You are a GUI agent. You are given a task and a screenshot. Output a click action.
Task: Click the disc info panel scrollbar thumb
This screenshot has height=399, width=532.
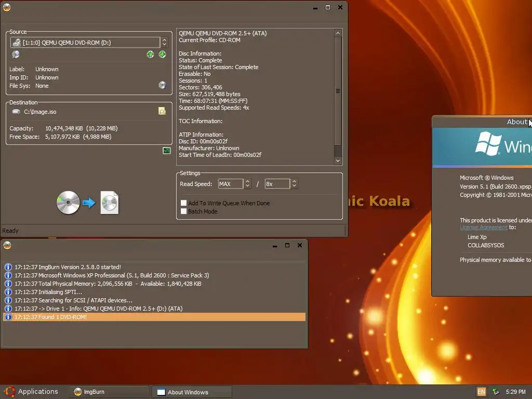[338, 91]
